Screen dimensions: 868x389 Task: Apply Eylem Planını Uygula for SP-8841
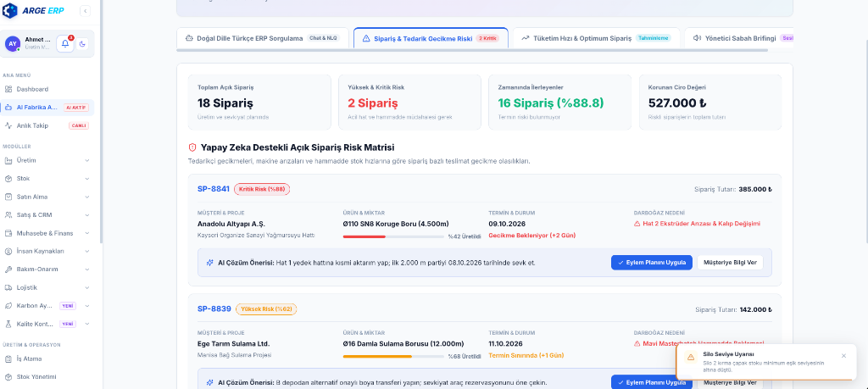(x=652, y=262)
